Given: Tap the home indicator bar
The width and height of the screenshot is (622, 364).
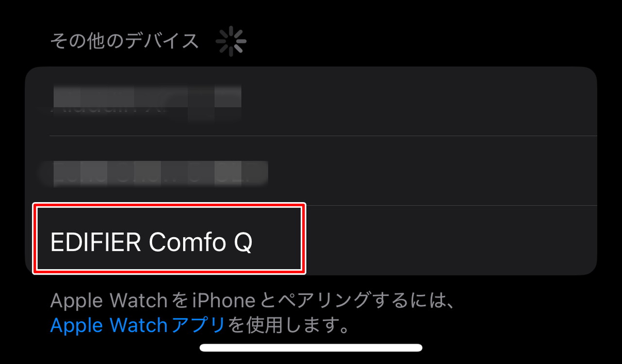Looking at the screenshot, I should [x=311, y=347].
